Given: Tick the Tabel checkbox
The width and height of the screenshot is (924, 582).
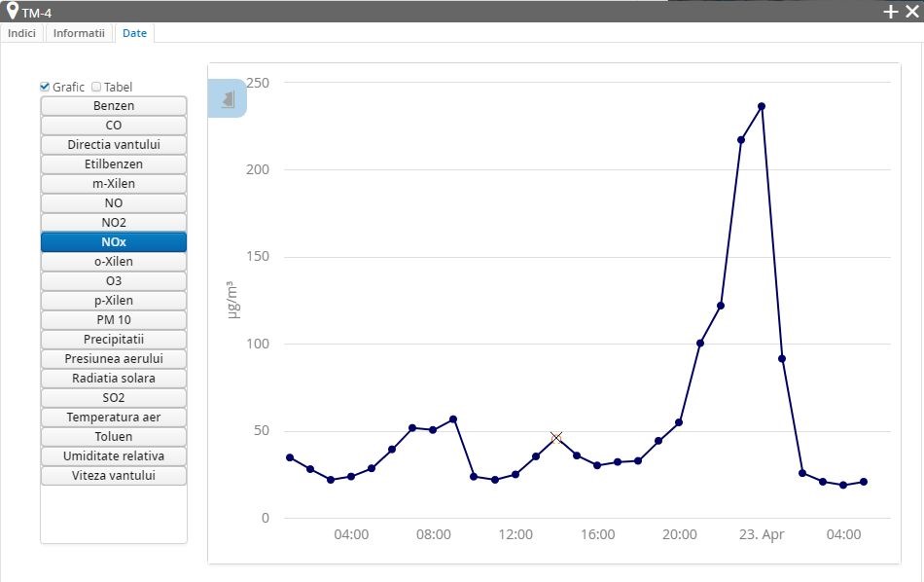Looking at the screenshot, I should coord(96,87).
